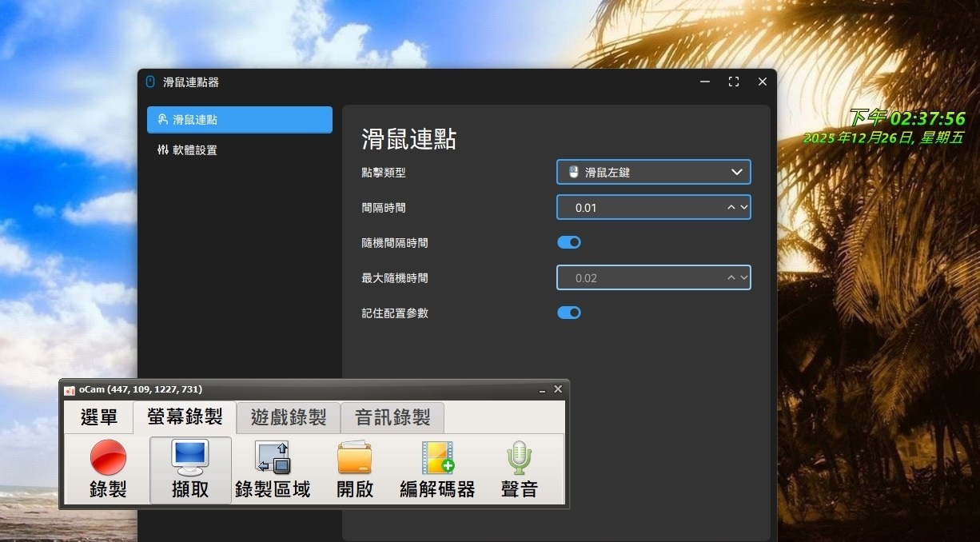Switch to the 遊戲錄製 tab
Image resolution: width=980 pixels, height=542 pixels.
point(289,417)
